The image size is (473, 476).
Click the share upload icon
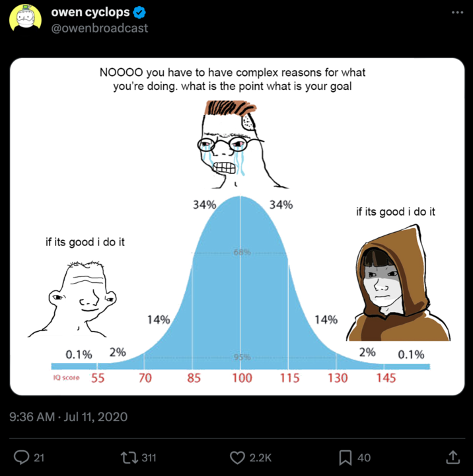[453, 457]
